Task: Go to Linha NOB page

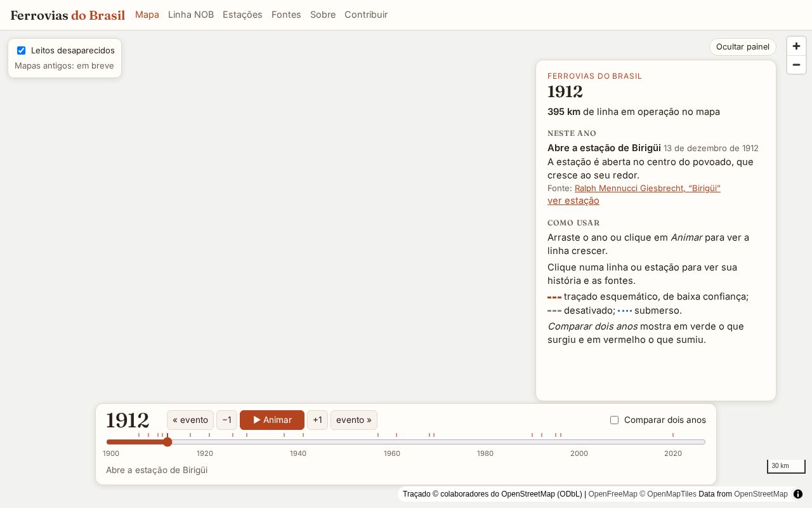Action: point(191,15)
